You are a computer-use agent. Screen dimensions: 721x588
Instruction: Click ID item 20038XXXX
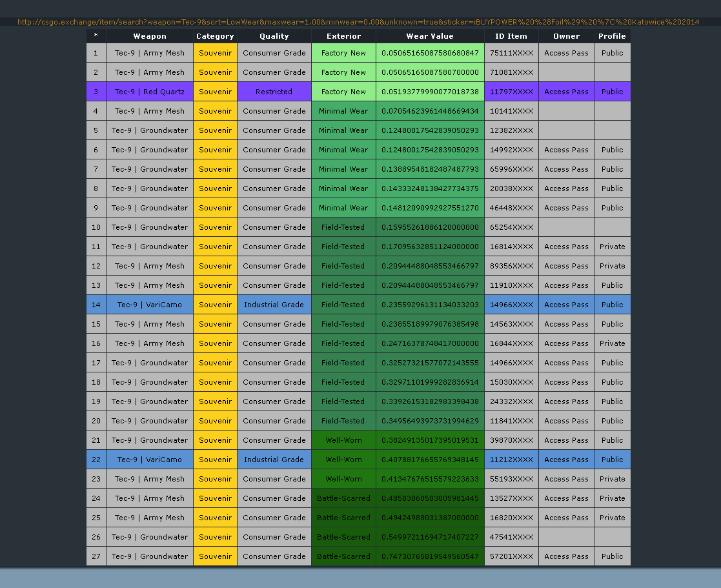click(x=511, y=188)
